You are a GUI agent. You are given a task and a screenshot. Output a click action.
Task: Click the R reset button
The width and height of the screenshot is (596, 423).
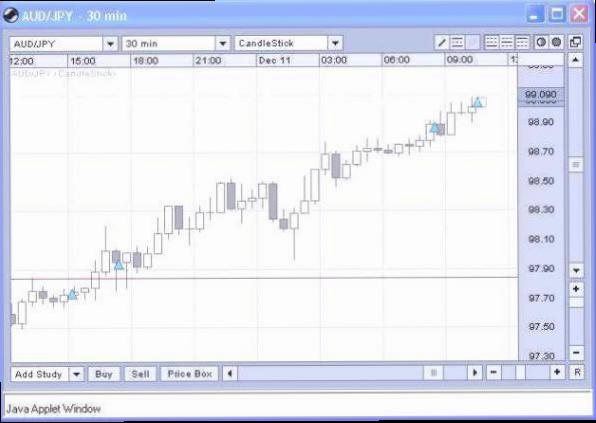pyautogui.click(x=577, y=372)
